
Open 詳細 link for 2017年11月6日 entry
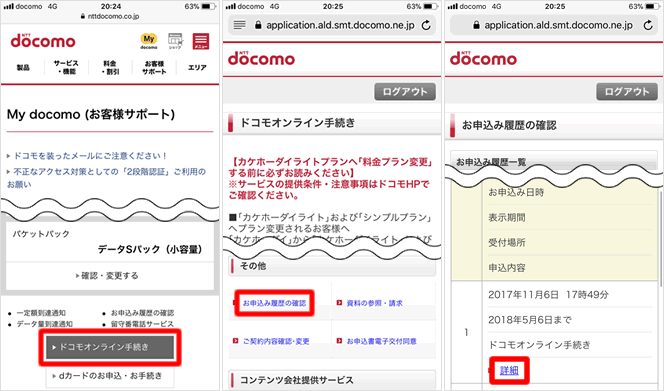pos(509,371)
